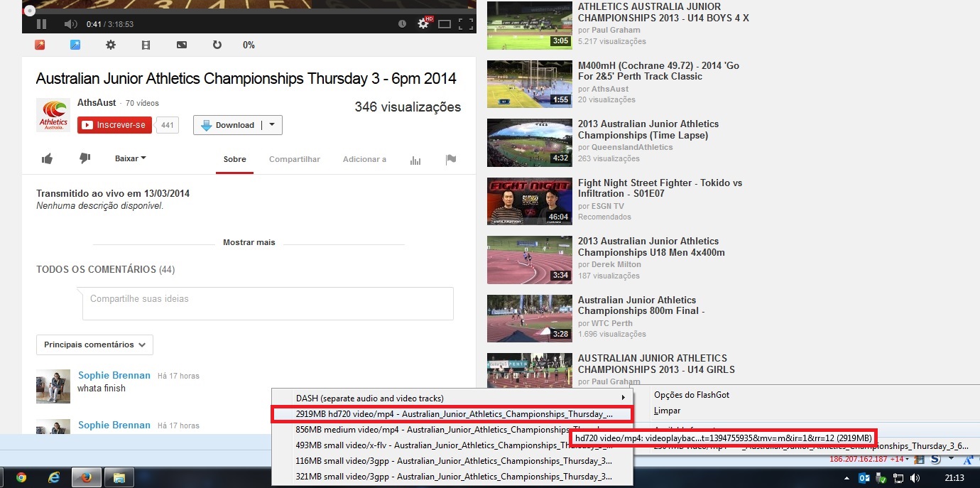Expand the Download button dropdown arrow
This screenshot has height=488, width=980.
[272, 125]
